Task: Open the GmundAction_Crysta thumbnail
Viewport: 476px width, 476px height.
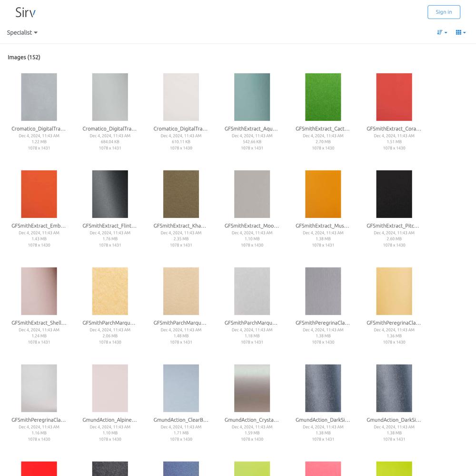Action: [252, 388]
